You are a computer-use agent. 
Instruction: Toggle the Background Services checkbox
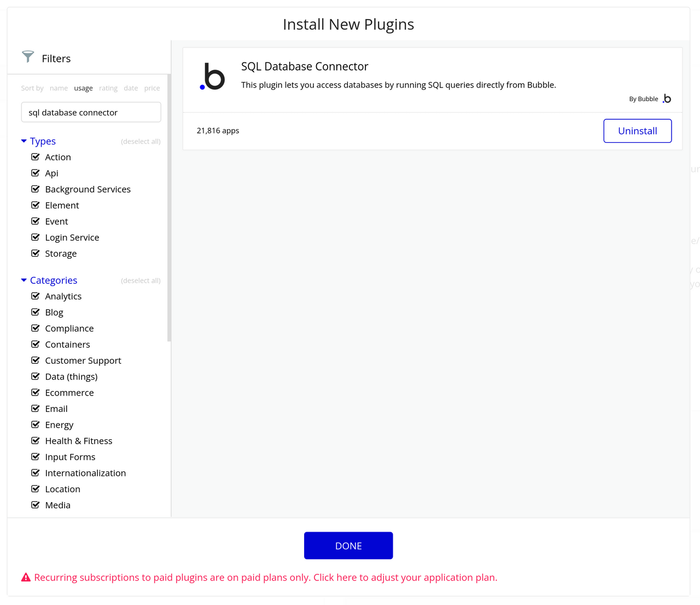click(x=36, y=189)
